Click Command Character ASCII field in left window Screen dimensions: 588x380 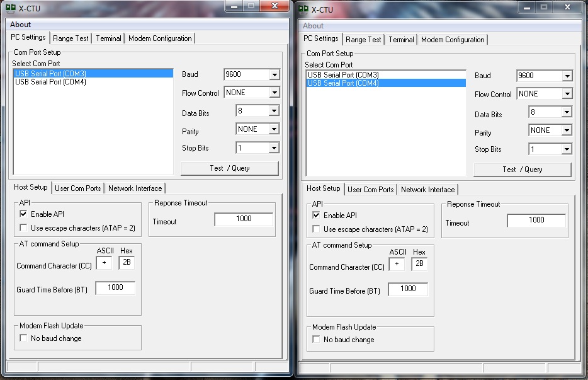click(x=105, y=262)
